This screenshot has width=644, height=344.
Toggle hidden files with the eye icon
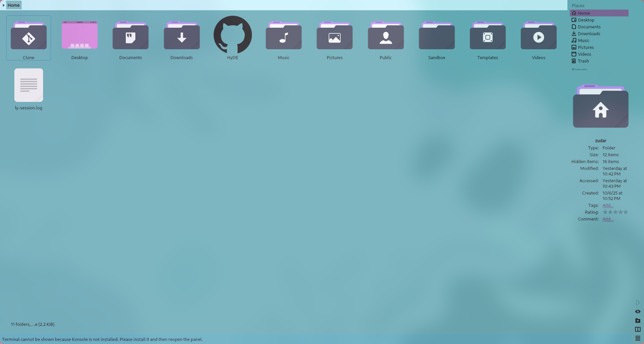click(x=638, y=312)
